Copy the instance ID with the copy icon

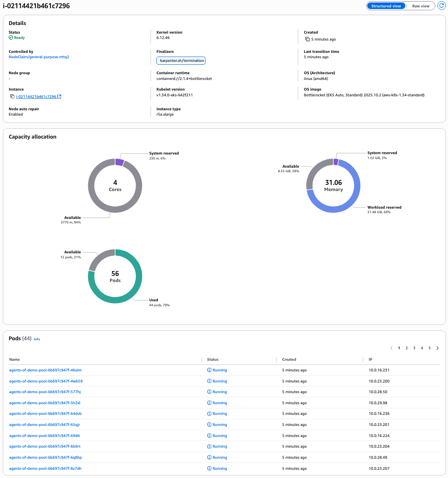pyautogui.click(x=12, y=96)
